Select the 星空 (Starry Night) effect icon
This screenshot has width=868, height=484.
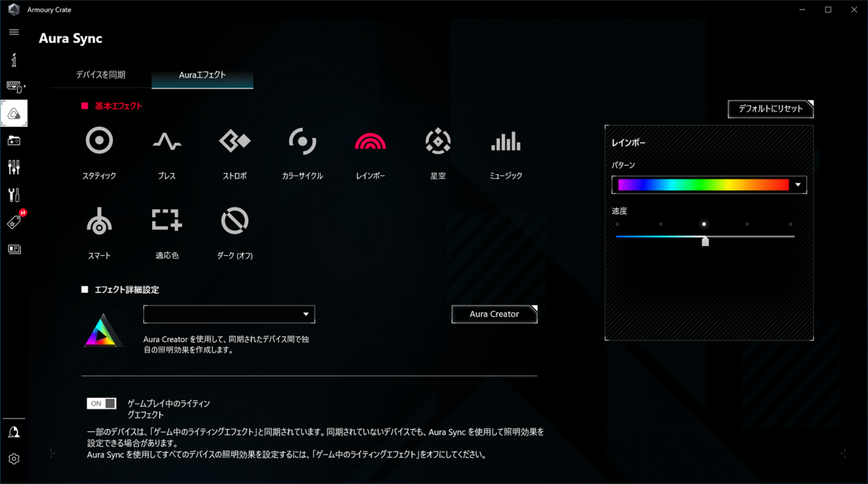438,141
